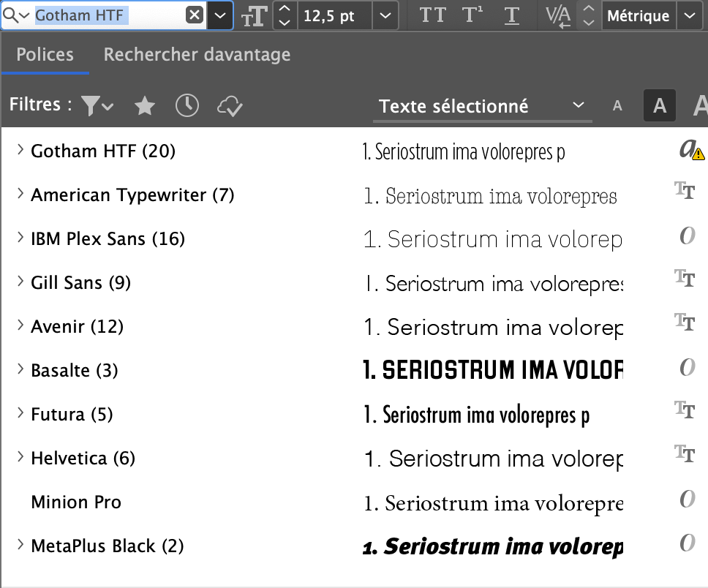Screen dimensions: 708x588
Task: Open the Texte sélectionné preview dropdown
Action: tap(481, 106)
